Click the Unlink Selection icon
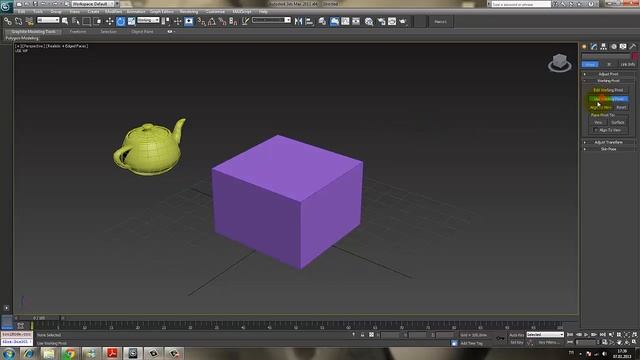This screenshot has height=360, width=640. click(18, 21)
